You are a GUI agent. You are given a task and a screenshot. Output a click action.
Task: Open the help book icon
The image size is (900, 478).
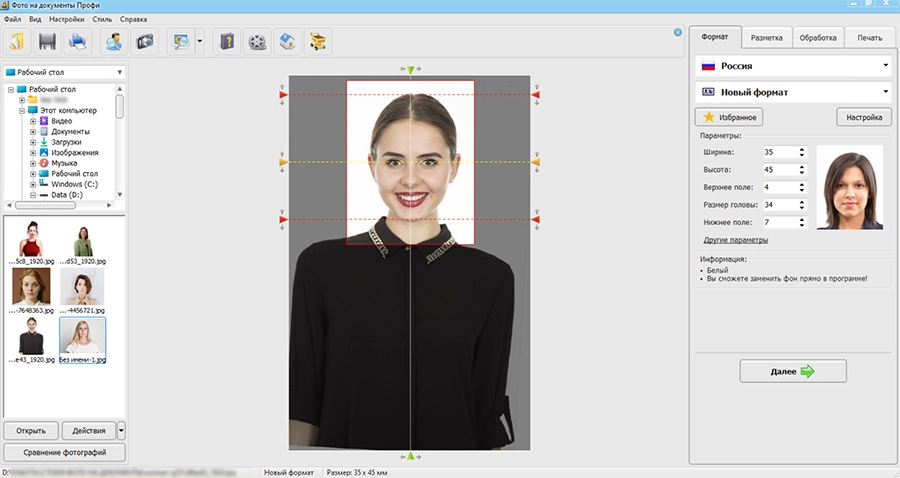point(227,41)
